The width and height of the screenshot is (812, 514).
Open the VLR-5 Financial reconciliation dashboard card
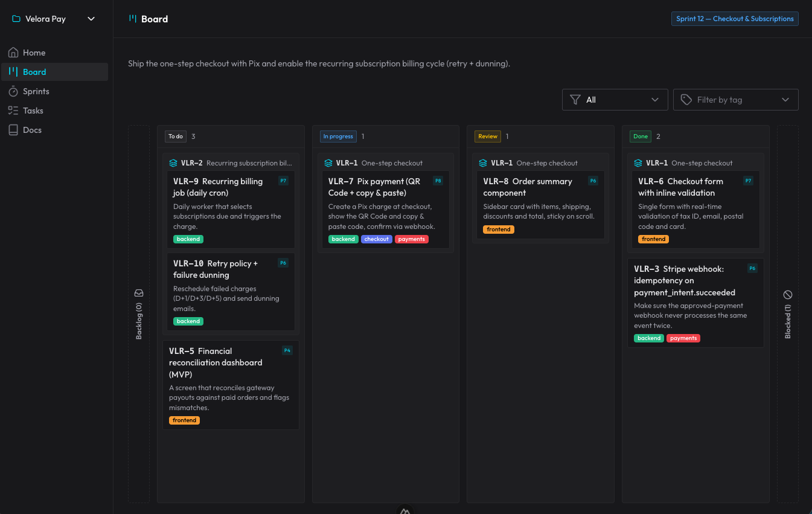click(x=231, y=385)
